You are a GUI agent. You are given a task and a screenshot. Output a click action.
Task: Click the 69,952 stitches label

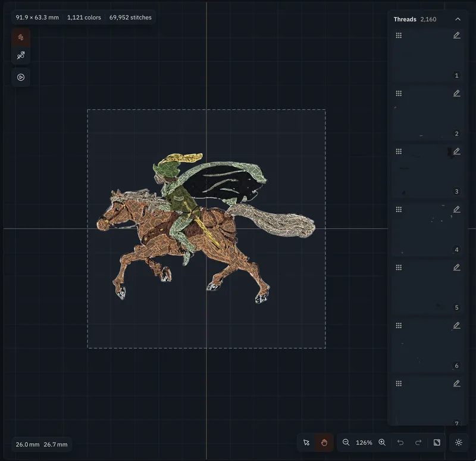130,18
